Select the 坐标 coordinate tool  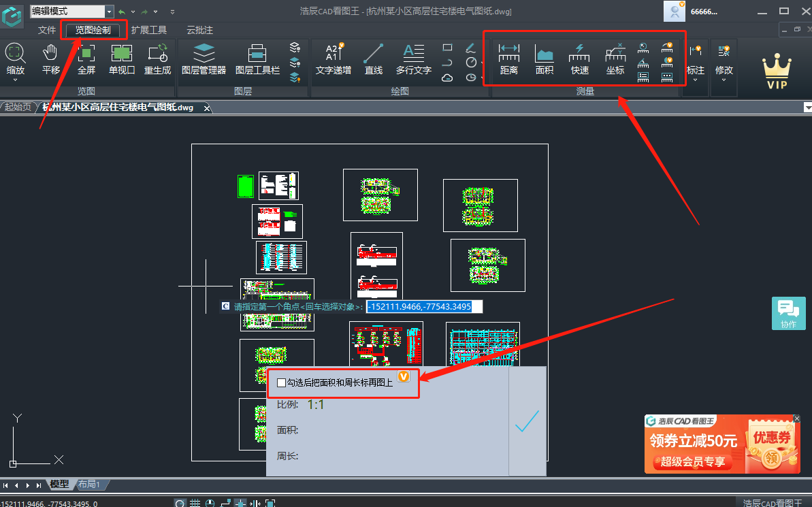pyautogui.click(x=615, y=59)
